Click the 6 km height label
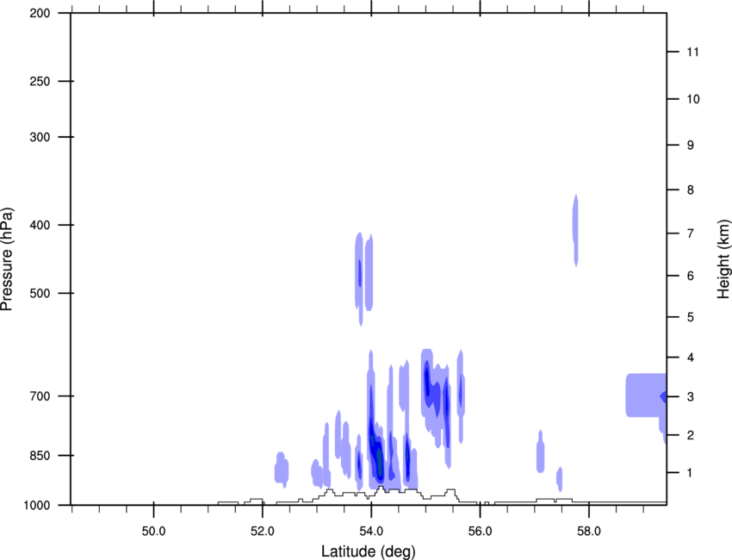 (x=691, y=276)
